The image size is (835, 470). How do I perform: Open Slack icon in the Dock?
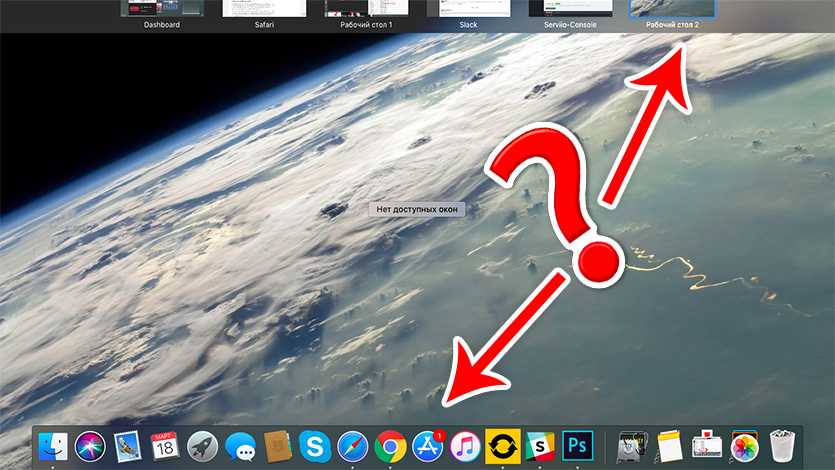click(x=539, y=446)
